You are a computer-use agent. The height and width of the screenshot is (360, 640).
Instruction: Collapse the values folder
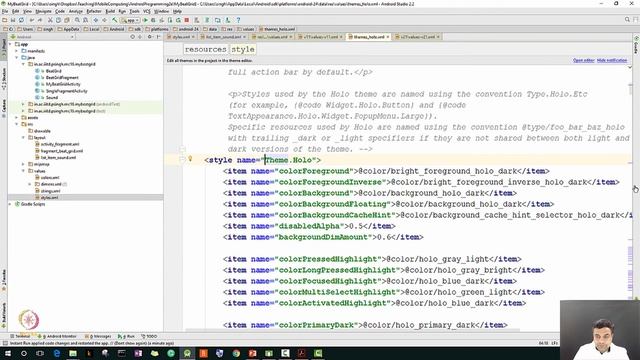coord(23,171)
